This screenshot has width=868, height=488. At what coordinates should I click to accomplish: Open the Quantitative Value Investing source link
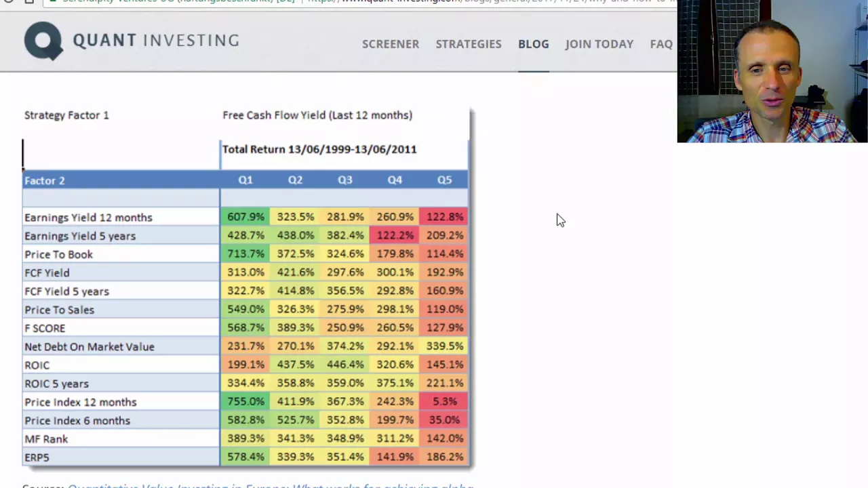click(270, 485)
